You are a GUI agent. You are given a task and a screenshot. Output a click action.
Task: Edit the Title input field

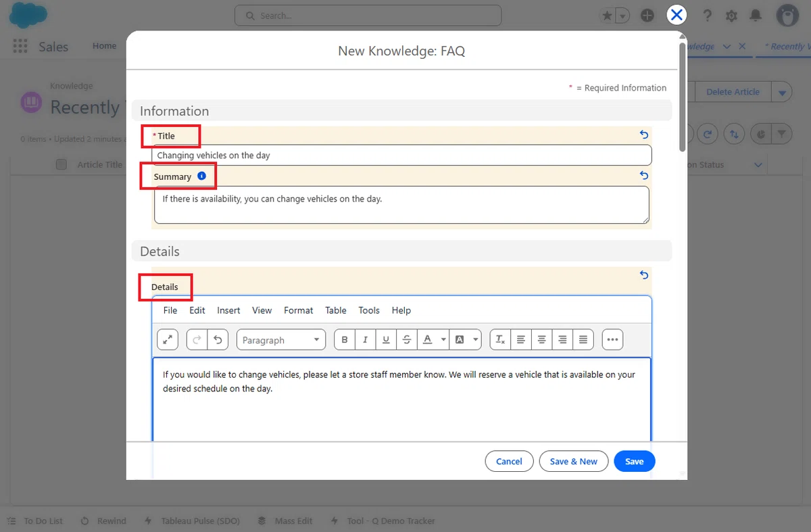[x=401, y=155]
